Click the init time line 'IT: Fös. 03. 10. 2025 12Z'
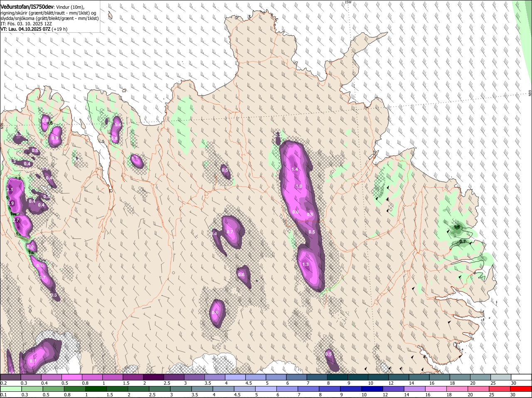532x398 pixels. [26, 24]
